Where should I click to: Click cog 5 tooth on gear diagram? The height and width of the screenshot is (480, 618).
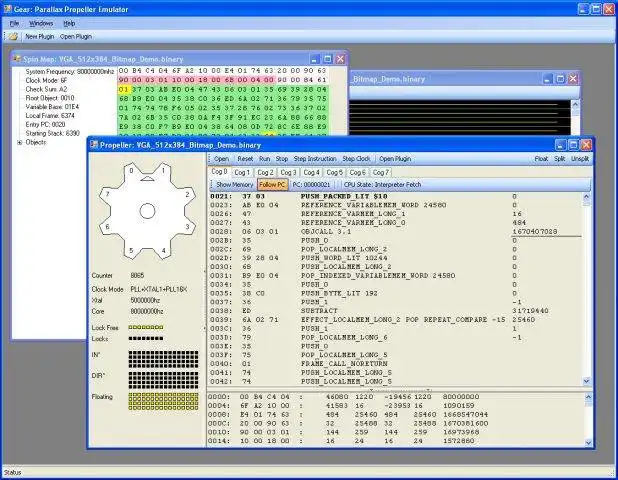131,250
